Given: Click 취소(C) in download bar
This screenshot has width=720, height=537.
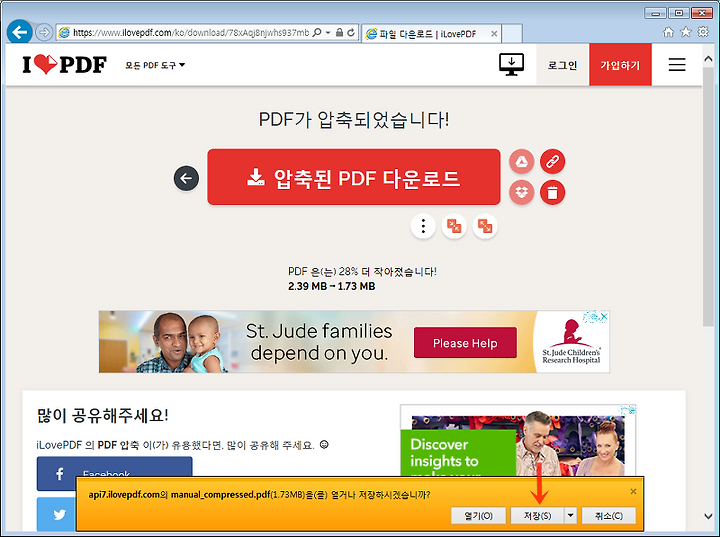Looking at the screenshot, I should pyautogui.click(x=609, y=515).
